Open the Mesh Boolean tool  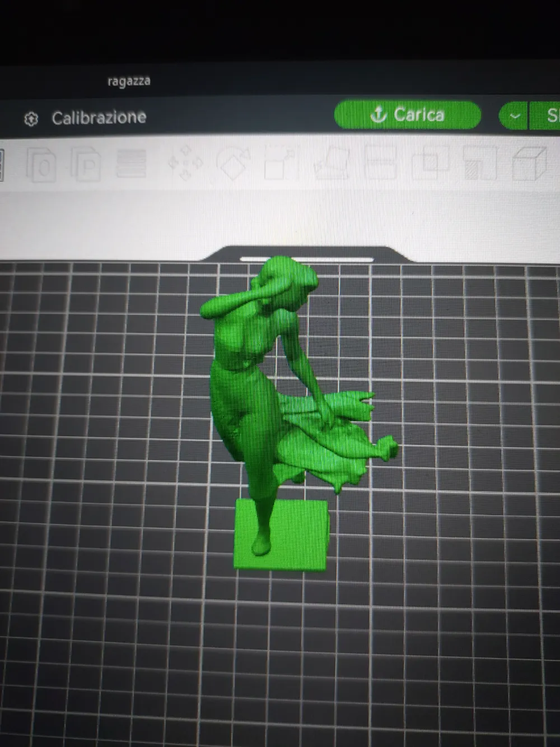[430, 163]
